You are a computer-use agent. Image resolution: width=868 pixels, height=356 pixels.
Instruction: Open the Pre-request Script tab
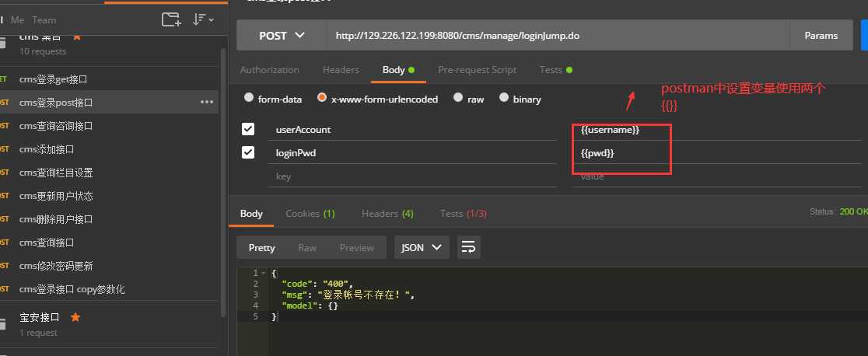(478, 70)
